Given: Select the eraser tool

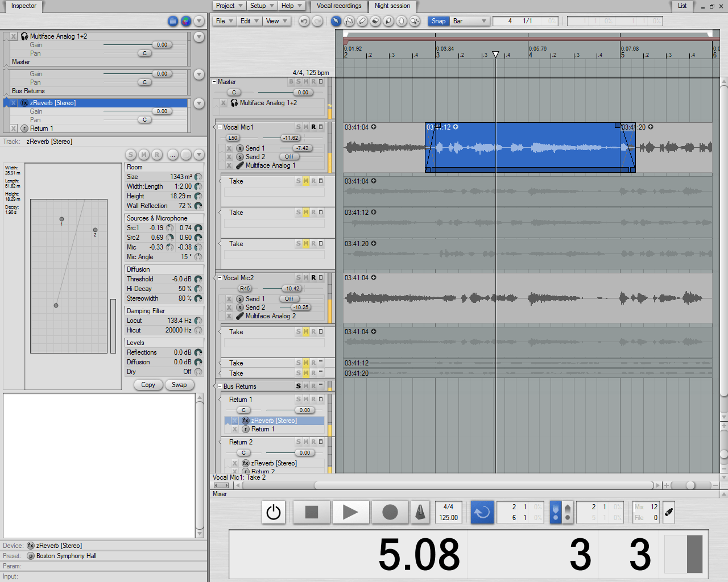Looking at the screenshot, I should pyautogui.click(x=375, y=21).
